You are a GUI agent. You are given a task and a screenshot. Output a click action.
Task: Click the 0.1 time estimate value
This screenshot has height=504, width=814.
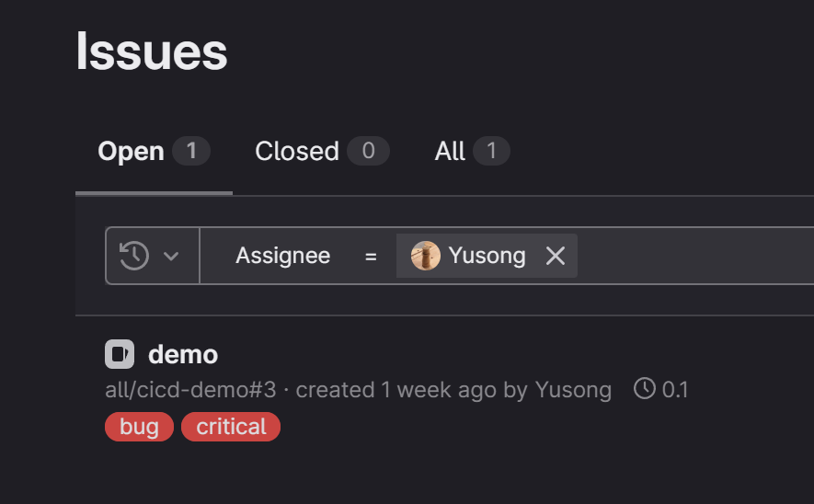click(675, 390)
